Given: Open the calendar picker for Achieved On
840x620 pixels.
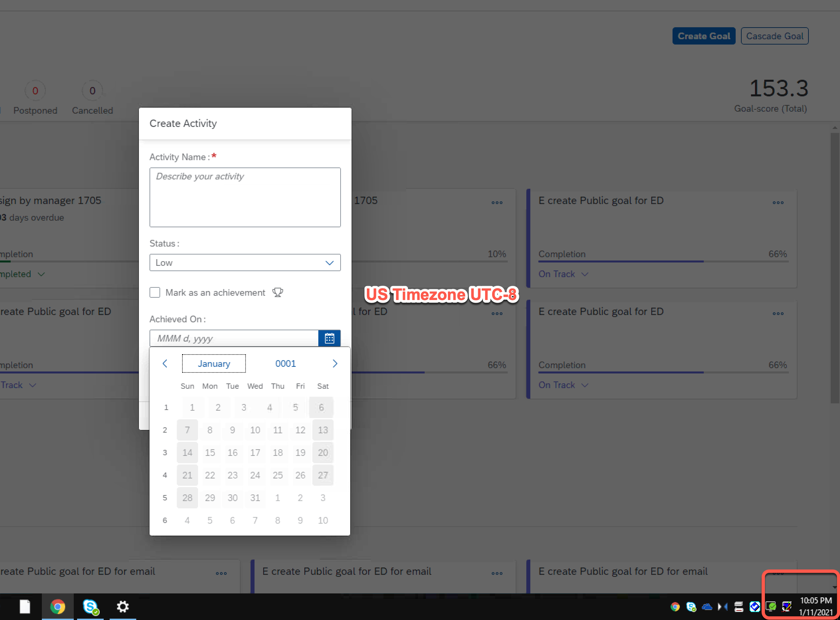Looking at the screenshot, I should click(x=329, y=338).
